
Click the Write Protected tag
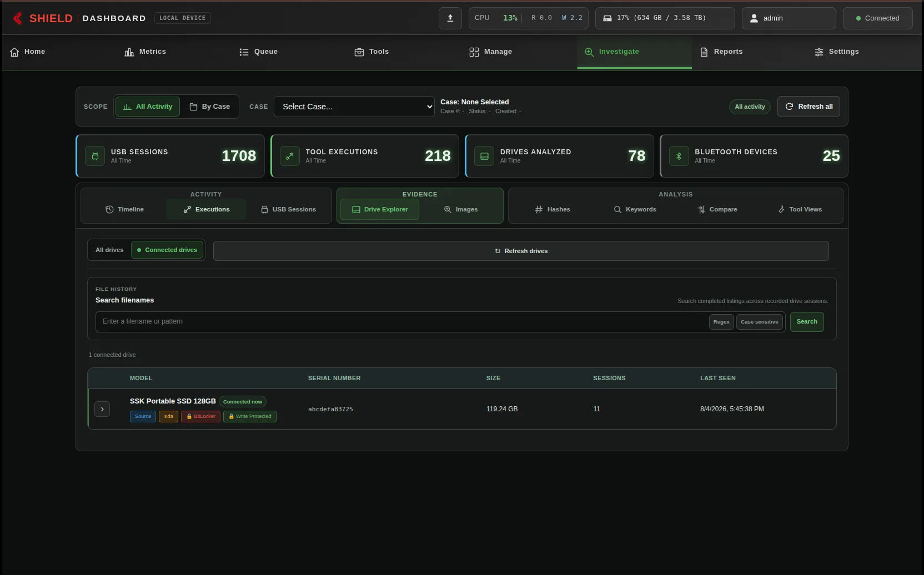(x=250, y=416)
